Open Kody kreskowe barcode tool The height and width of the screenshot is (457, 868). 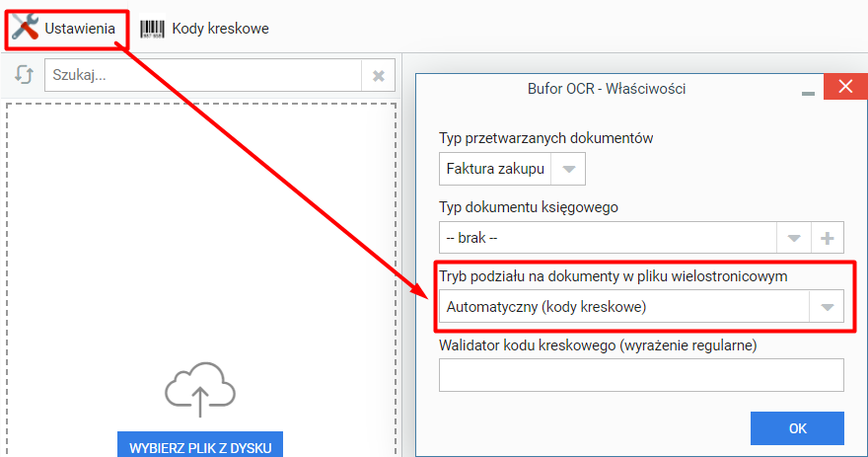205,29
